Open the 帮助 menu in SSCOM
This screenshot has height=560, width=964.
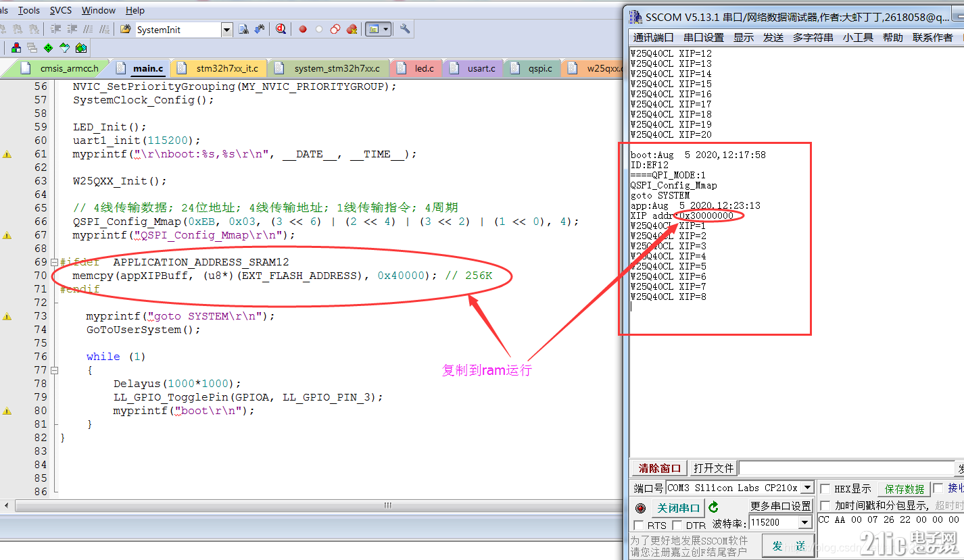tap(893, 37)
